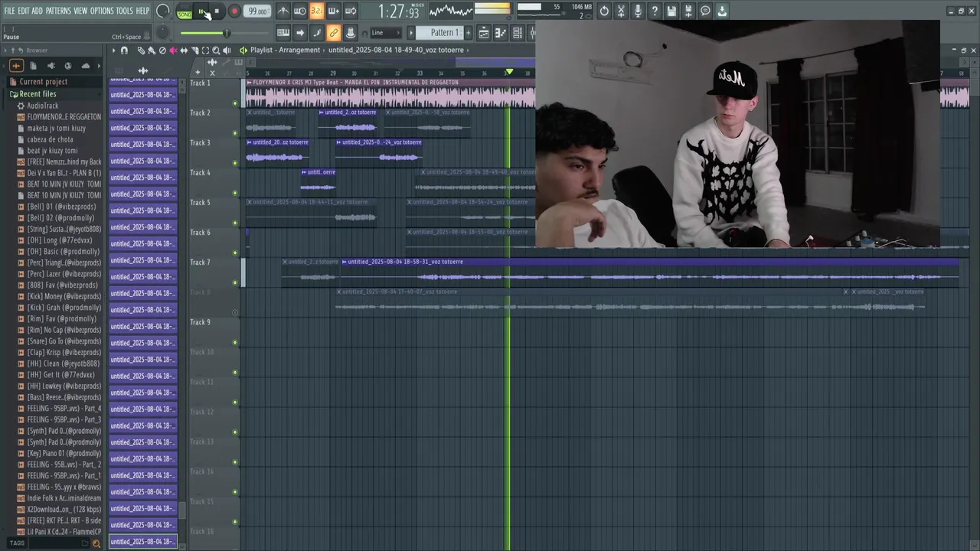Open the chat bubble icon in top toolbar

tap(705, 11)
